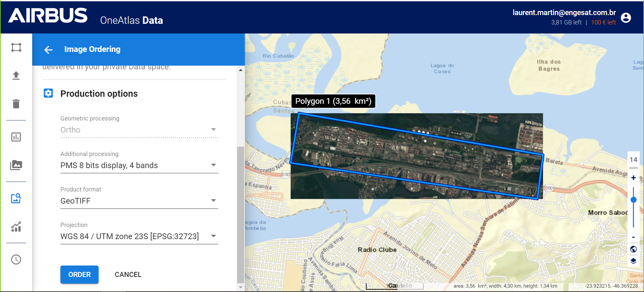This screenshot has height=292, width=644.
Task: Click the CANCEL button
Action: [128, 275]
